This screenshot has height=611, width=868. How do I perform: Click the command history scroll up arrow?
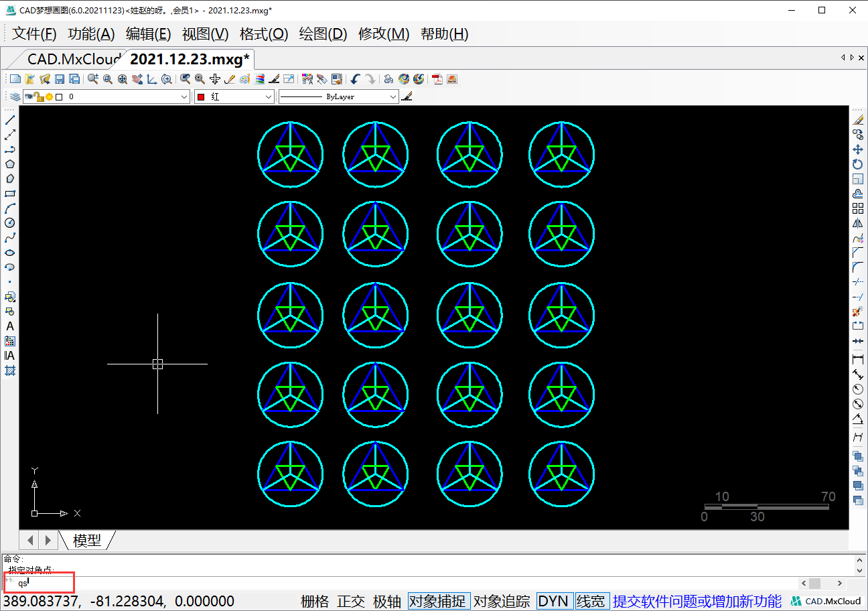(x=859, y=560)
